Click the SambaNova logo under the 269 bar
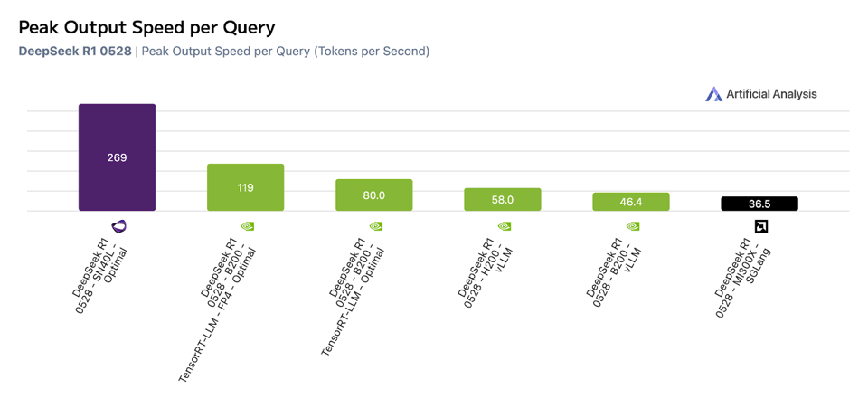 [118, 226]
